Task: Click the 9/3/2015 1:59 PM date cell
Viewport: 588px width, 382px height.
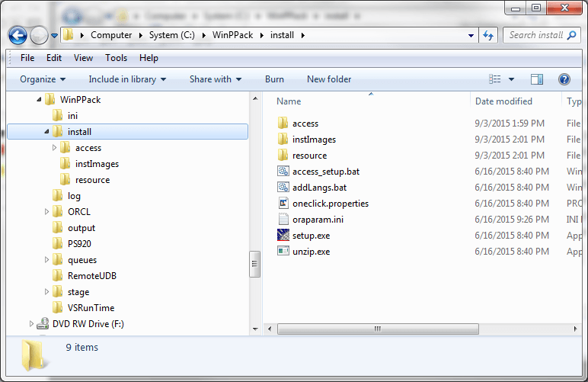Action: [510, 123]
